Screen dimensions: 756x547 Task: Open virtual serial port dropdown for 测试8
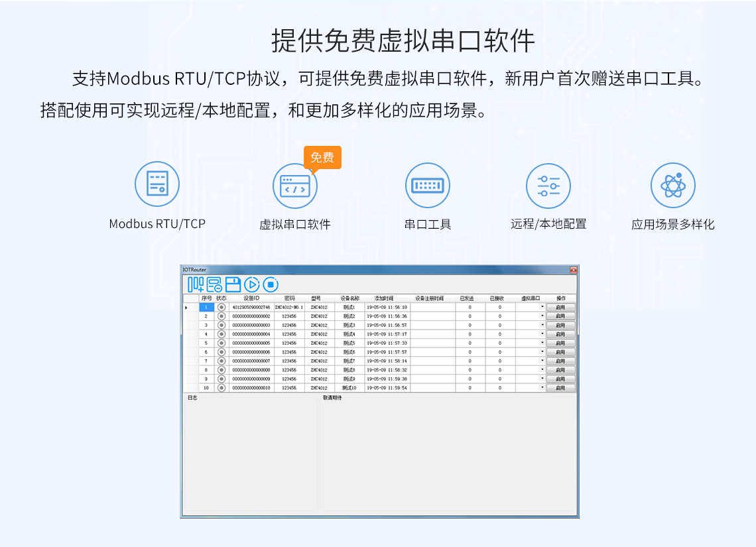pyautogui.click(x=542, y=370)
